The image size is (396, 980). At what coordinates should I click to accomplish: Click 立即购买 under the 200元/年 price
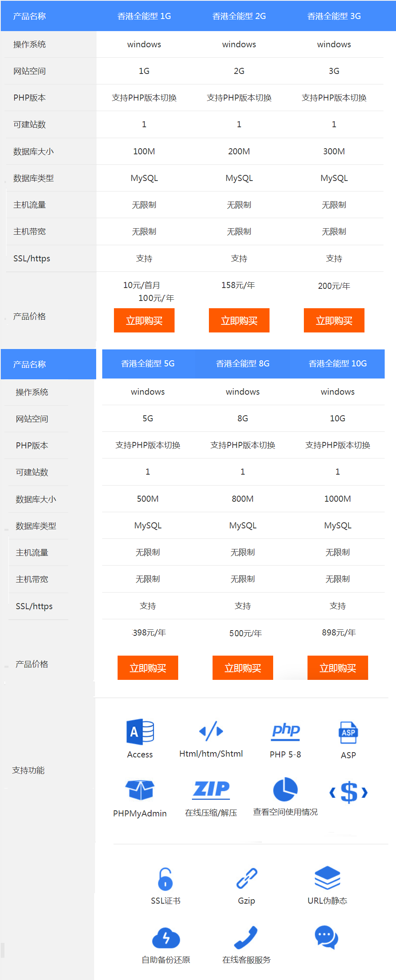[334, 320]
